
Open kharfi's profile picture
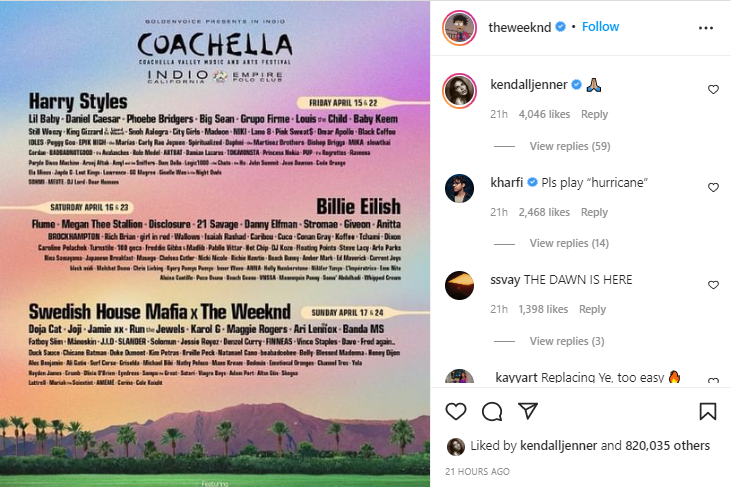(x=459, y=187)
